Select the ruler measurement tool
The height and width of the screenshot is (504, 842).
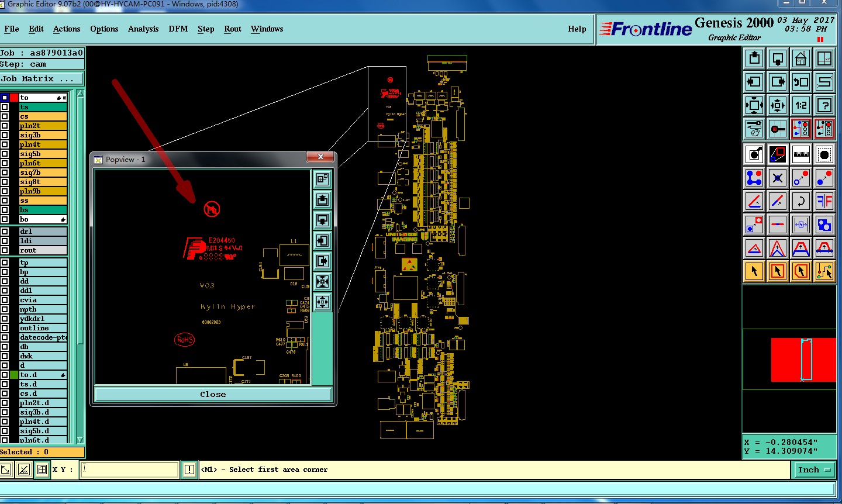click(x=801, y=154)
